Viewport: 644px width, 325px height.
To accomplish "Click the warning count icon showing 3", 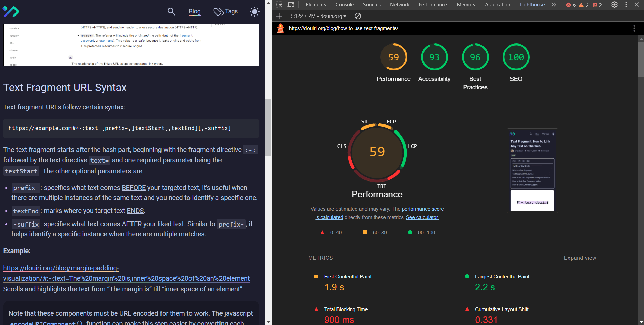I will [582, 5].
